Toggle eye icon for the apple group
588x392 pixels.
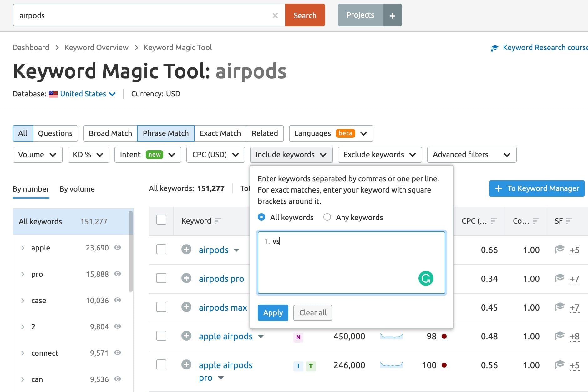pos(118,248)
